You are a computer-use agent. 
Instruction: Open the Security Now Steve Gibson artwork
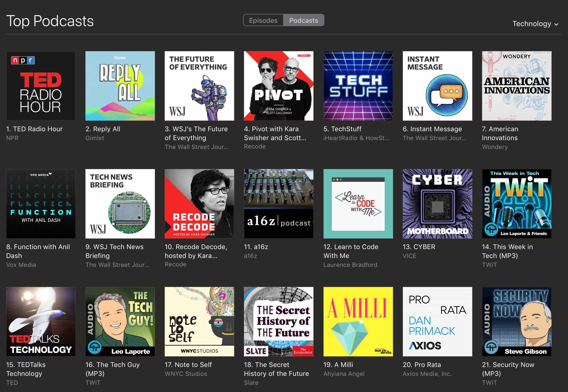tap(517, 321)
